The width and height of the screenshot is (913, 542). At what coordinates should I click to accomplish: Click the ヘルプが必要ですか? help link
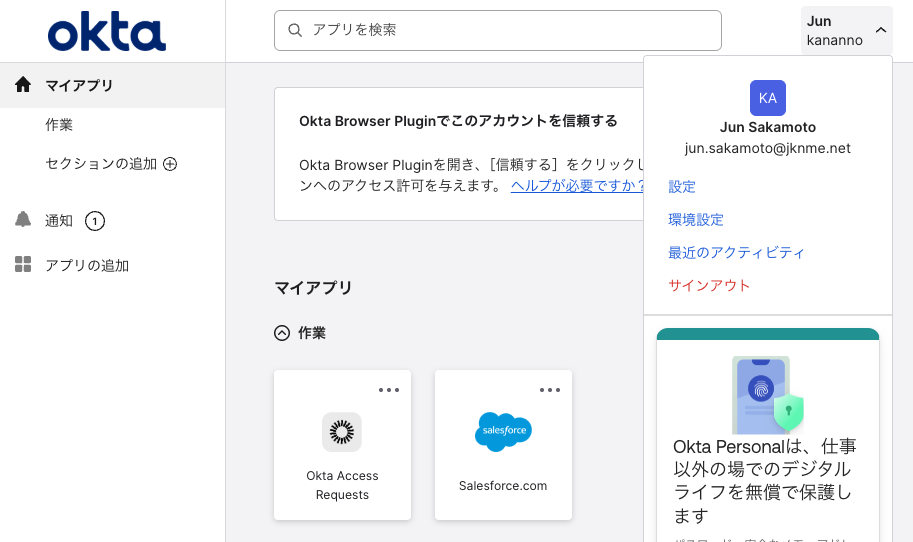point(577,186)
